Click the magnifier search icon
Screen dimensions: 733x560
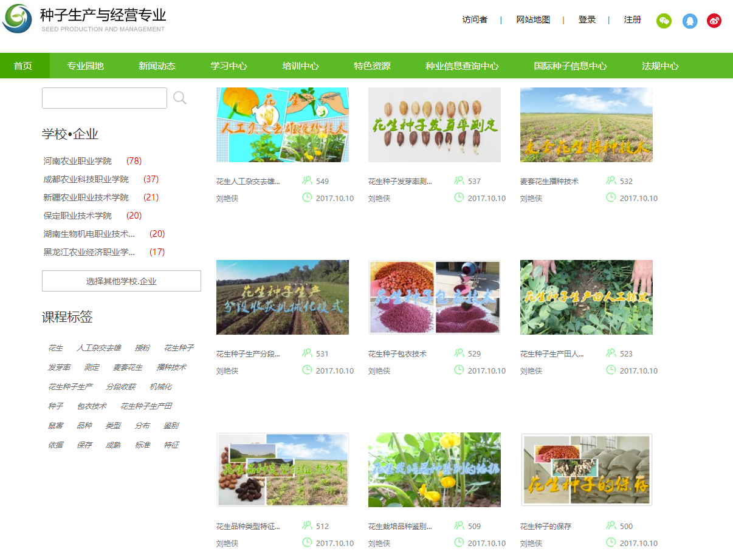(x=180, y=98)
